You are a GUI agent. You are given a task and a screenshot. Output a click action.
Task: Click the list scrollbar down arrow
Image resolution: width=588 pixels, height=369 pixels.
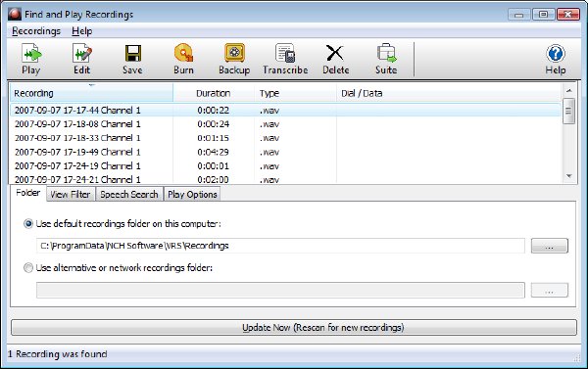568,176
